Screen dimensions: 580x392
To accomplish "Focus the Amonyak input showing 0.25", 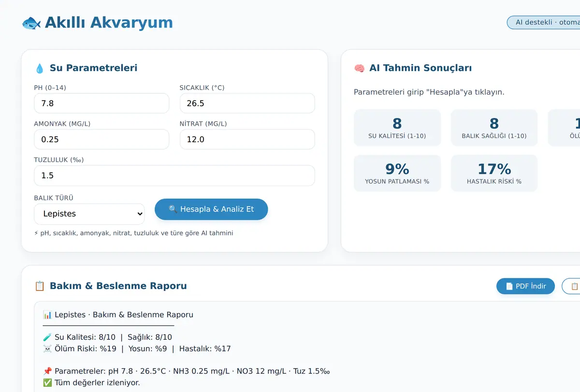I will [101, 139].
